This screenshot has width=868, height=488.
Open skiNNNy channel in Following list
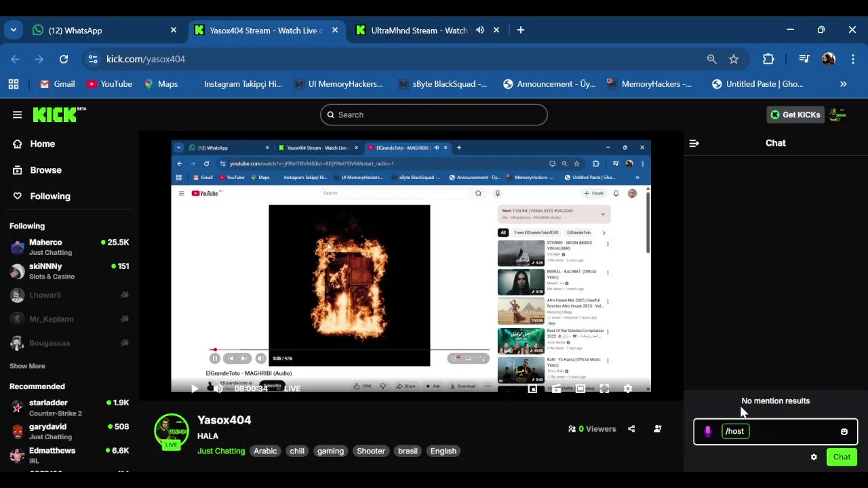[69, 271]
